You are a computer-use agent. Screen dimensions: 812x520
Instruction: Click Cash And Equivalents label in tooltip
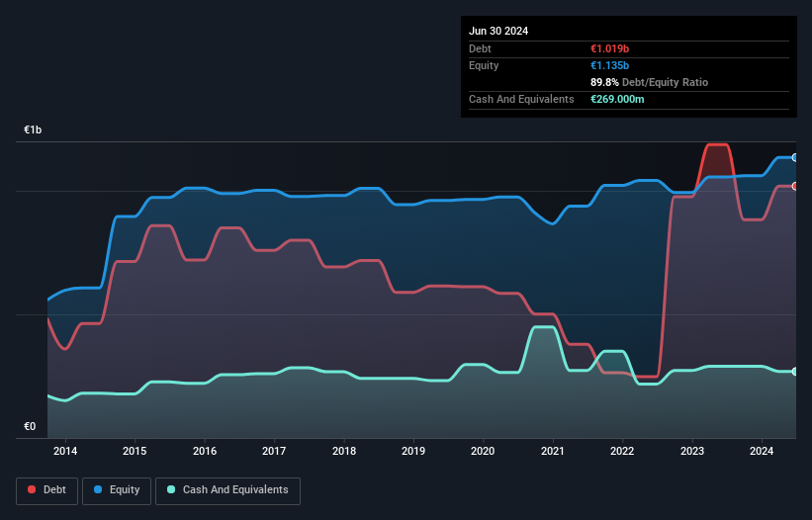[x=521, y=99]
